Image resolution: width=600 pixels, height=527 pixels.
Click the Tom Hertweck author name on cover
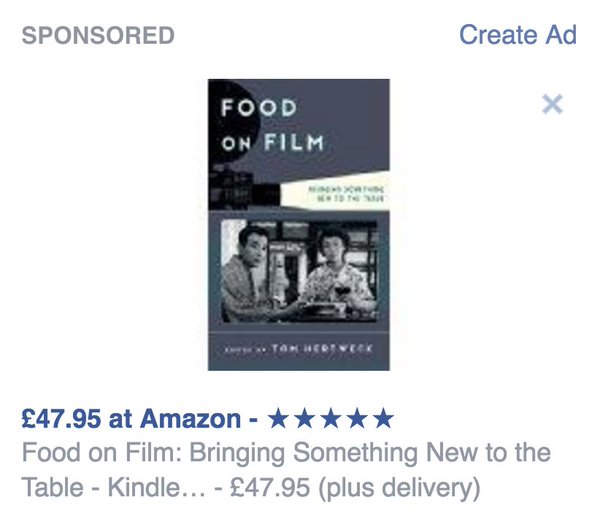(x=321, y=348)
